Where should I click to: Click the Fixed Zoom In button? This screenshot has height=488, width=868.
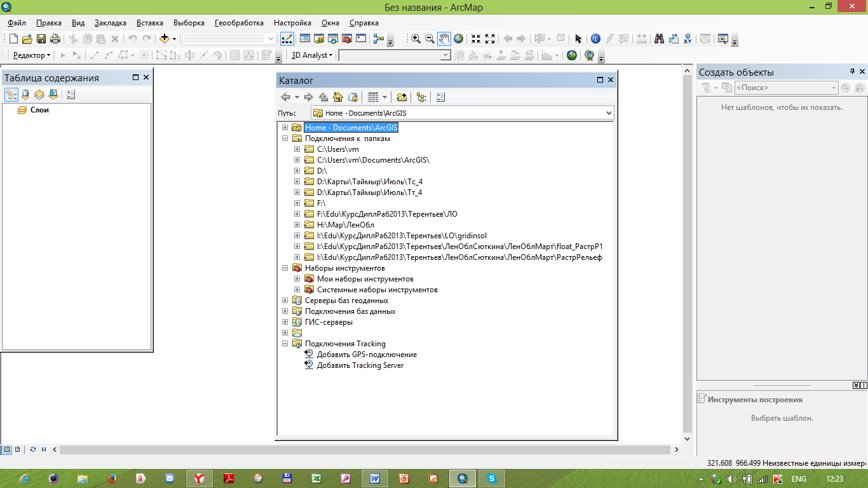coord(477,39)
